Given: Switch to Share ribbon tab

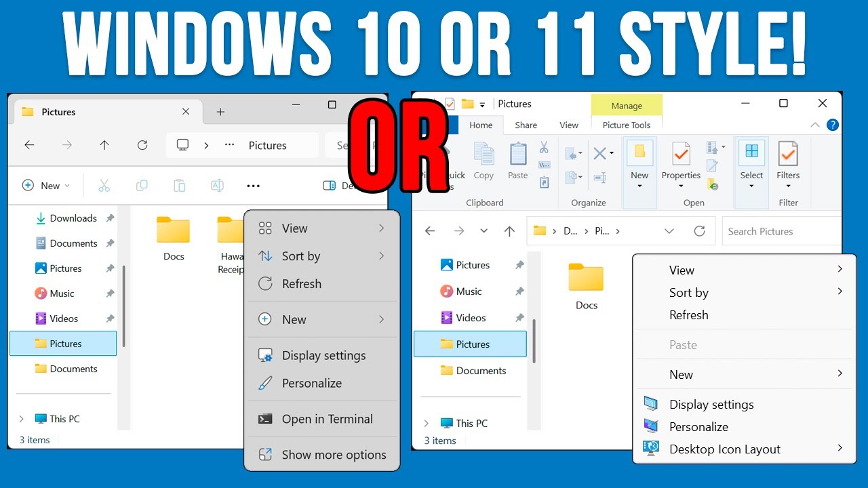Looking at the screenshot, I should 526,125.
